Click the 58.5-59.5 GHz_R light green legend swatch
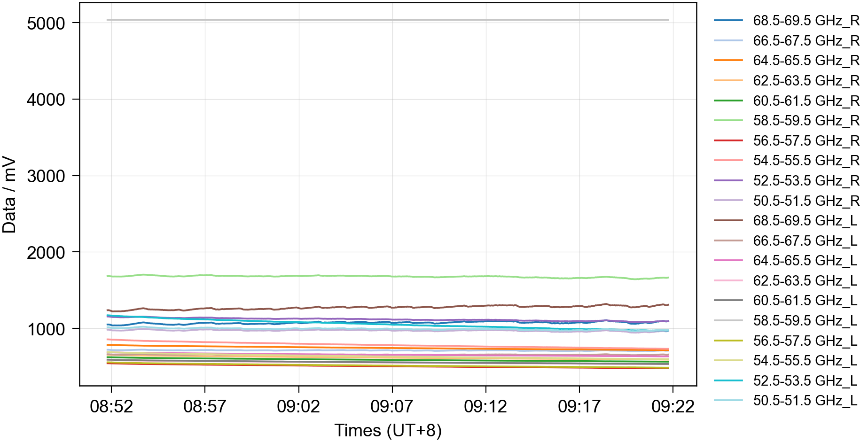Image resolution: width=868 pixels, height=442 pixels. [x=728, y=121]
